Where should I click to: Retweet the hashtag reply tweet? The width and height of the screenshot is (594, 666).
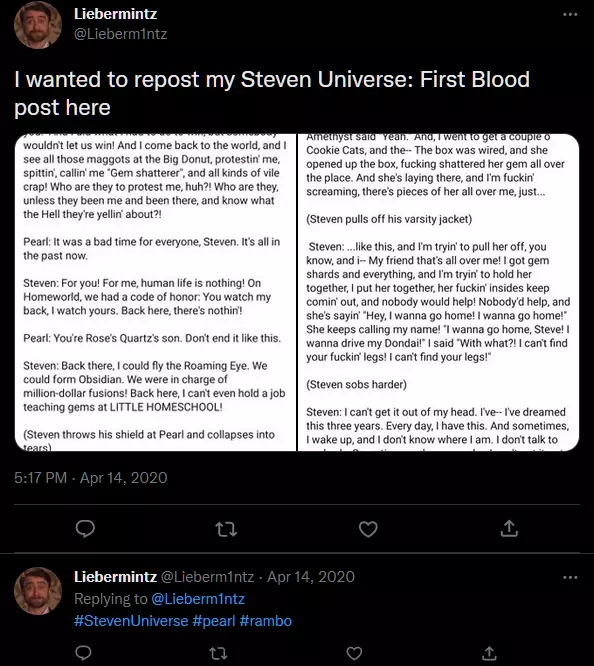click(218, 653)
